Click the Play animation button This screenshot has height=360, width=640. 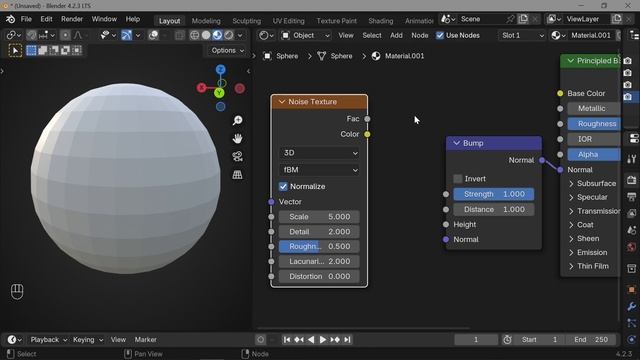click(x=322, y=340)
